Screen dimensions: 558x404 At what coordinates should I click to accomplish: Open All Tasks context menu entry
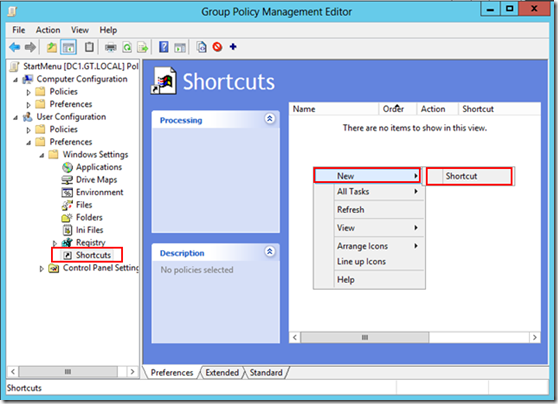pyautogui.click(x=369, y=191)
